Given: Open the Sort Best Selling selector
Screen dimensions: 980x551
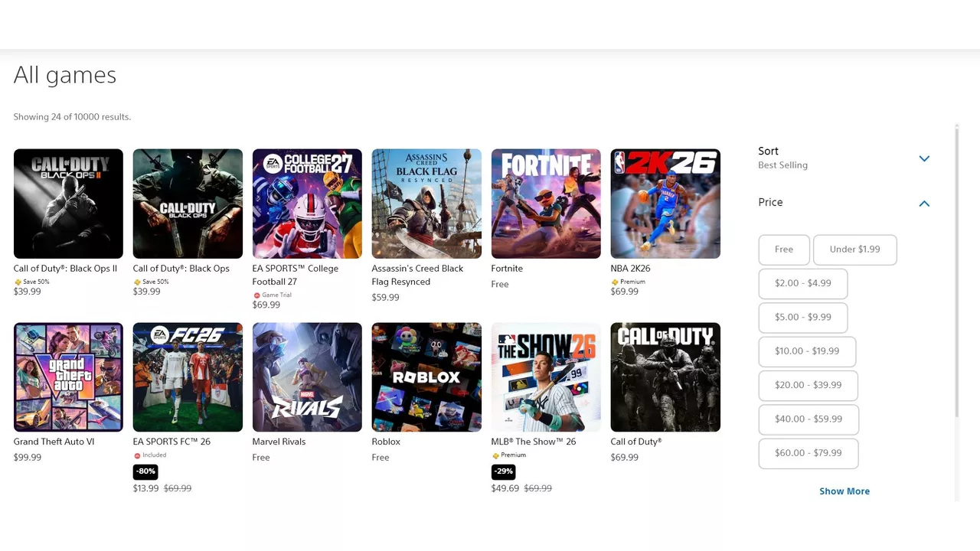Looking at the screenshot, I should [844, 158].
